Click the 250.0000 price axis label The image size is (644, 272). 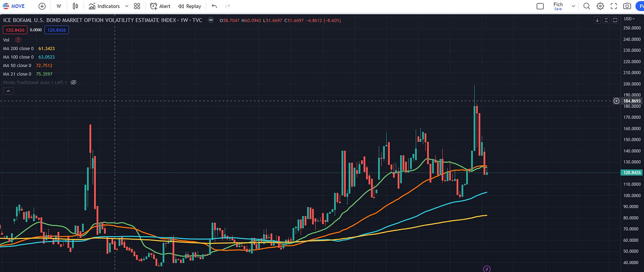(632, 28)
